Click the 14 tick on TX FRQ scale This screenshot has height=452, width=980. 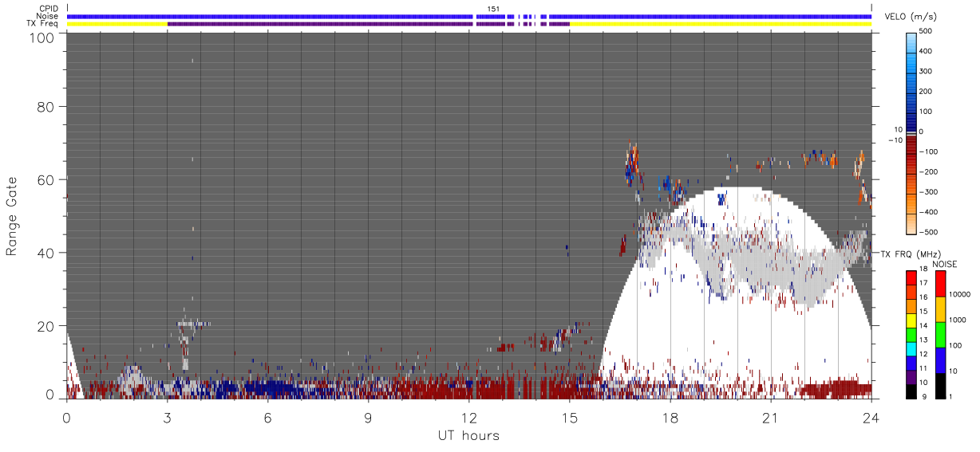[925, 327]
